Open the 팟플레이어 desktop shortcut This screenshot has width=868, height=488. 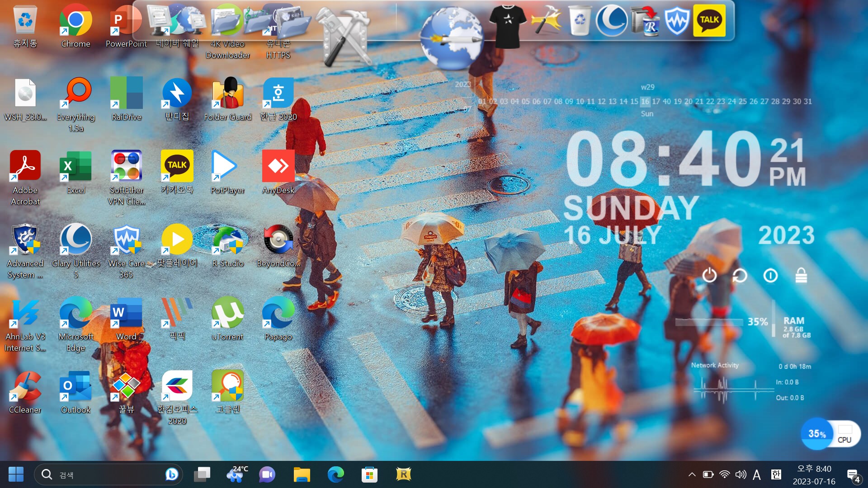[177, 246]
